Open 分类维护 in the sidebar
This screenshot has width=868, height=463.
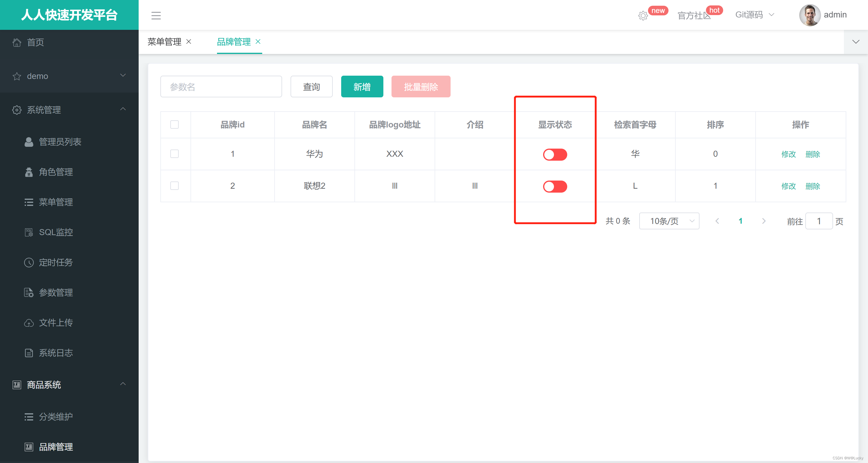pos(55,417)
